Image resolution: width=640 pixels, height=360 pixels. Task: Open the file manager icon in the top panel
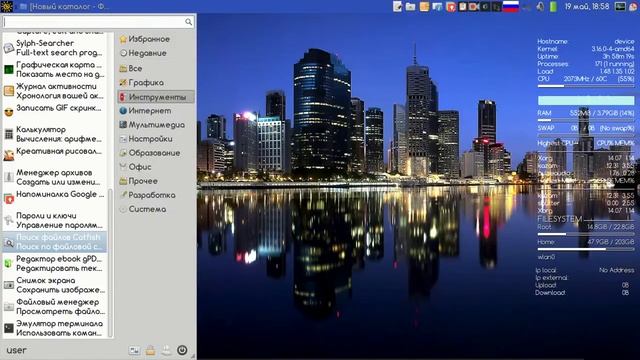[x=411, y=7]
